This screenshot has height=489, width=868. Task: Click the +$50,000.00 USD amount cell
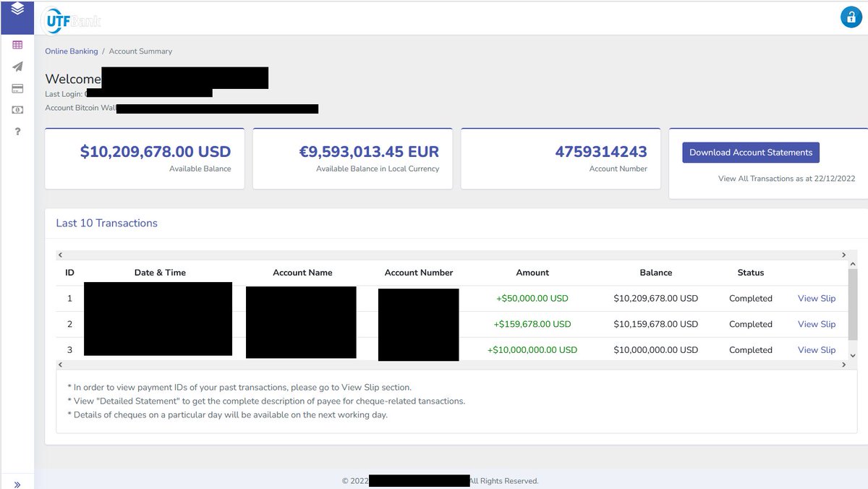(x=532, y=299)
